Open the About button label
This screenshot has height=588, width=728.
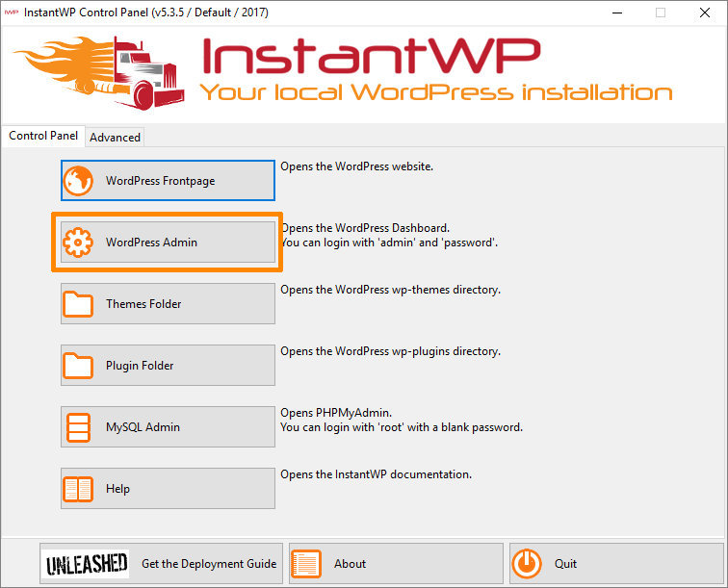[x=351, y=564]
